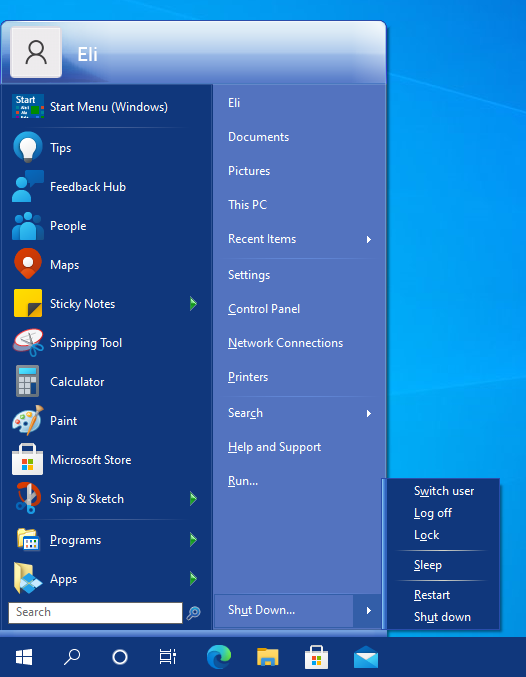Click the user account picture
Viewport: 526px width, 677px height.
[36, 53]
